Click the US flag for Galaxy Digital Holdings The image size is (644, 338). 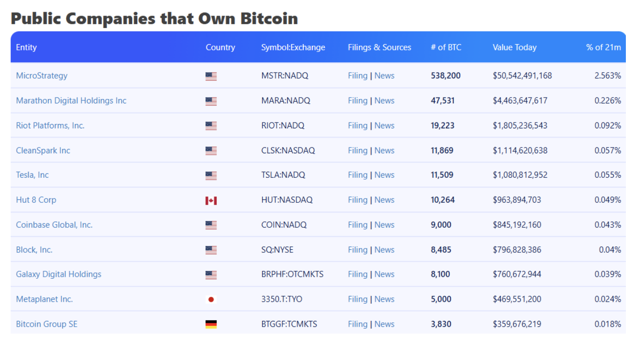point(211,275)
